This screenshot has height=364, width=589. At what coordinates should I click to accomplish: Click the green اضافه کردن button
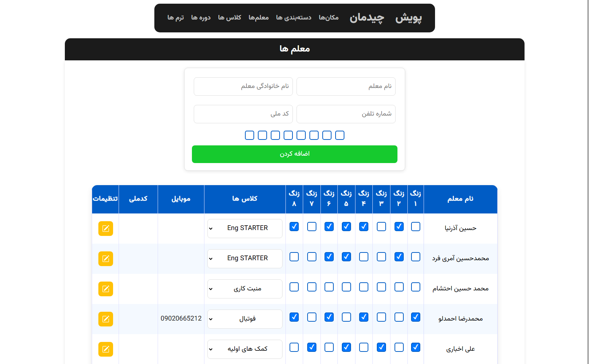point(294,154)
